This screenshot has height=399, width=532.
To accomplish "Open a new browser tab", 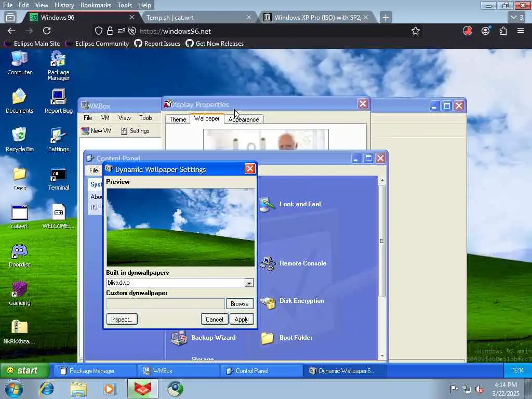I will [x=386, y=17].
